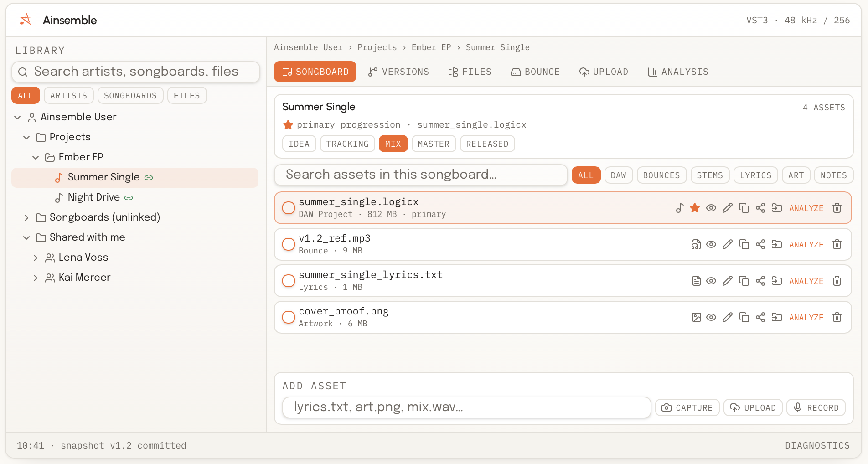This screenshot has width=868, height=464.
Task: Switch to the Files tab
Action: tap(470, 72)
